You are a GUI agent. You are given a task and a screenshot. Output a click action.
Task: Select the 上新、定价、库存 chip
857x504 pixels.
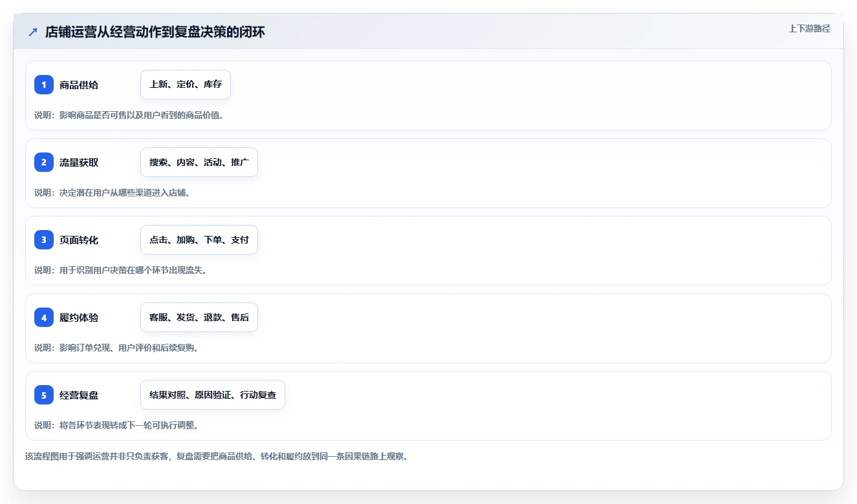tap(186, 85)
